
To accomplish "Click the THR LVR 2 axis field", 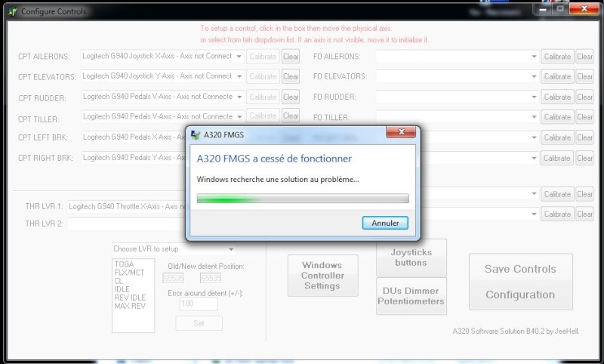I will point(126,224).
